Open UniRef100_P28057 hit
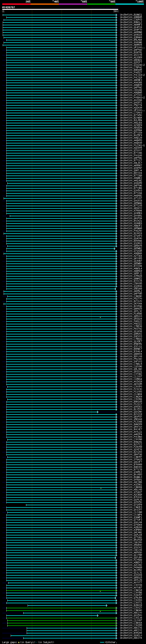Image resolution: width=146 pixels, height=644 pixels. coord(131,595)
